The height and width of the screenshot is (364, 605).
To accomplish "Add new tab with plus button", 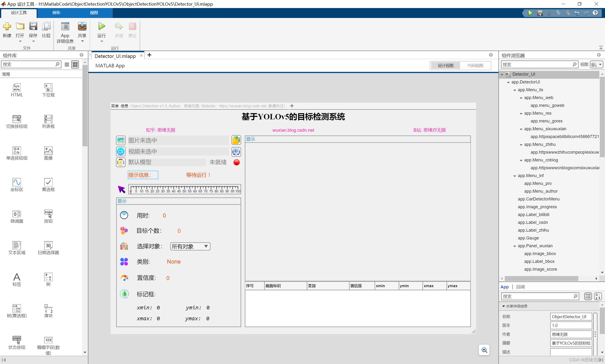I will pos(149,55).
